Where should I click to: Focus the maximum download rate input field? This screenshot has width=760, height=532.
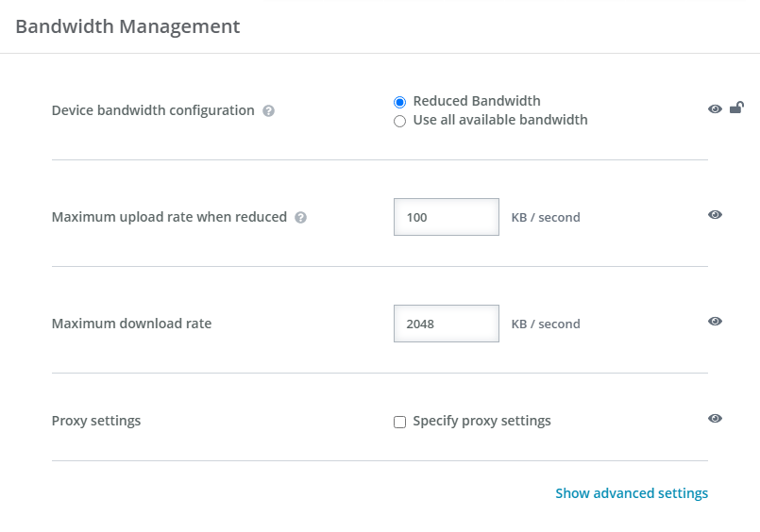[x=446, y=324]
